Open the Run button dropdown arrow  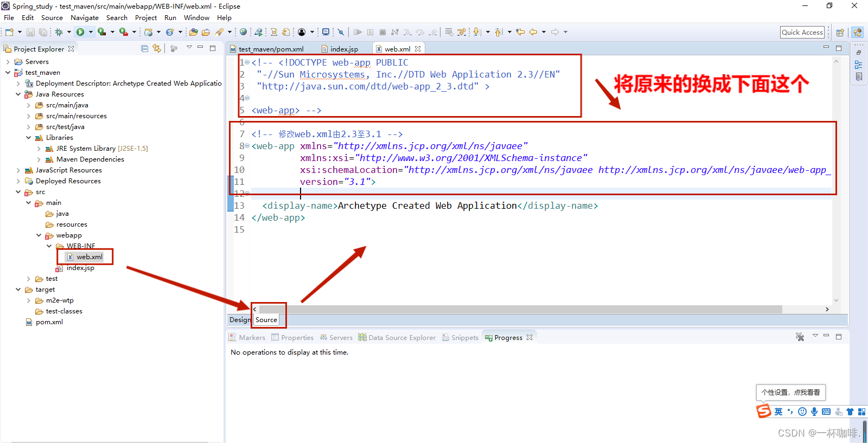click(91, 32)
